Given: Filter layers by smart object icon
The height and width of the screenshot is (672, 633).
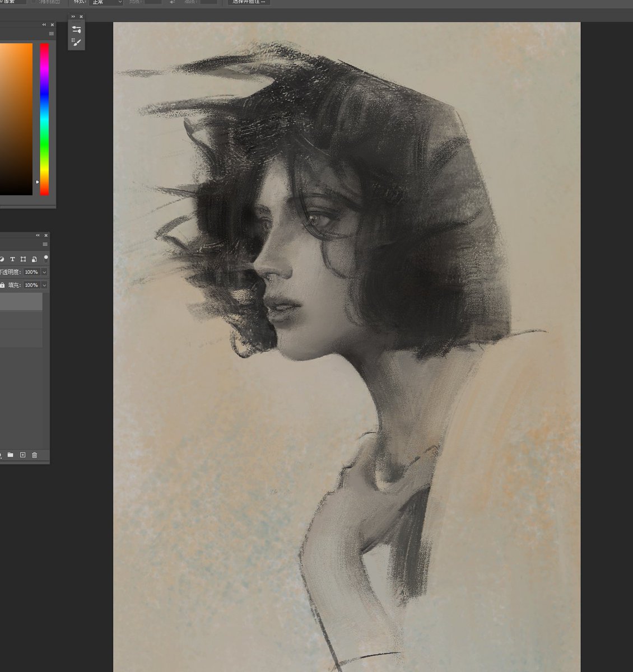Looking at the screenshot, I should [34, 259].
